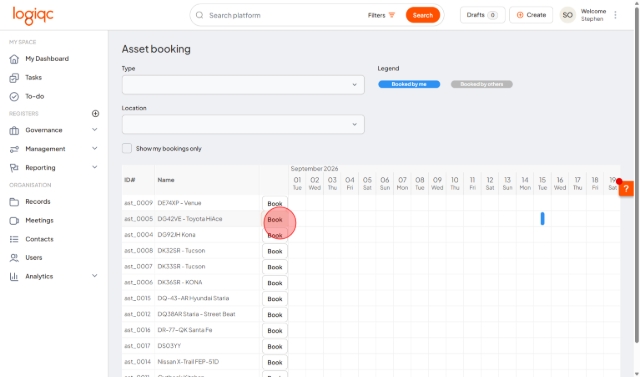Expand the Governance chevron

pos(95,130)
